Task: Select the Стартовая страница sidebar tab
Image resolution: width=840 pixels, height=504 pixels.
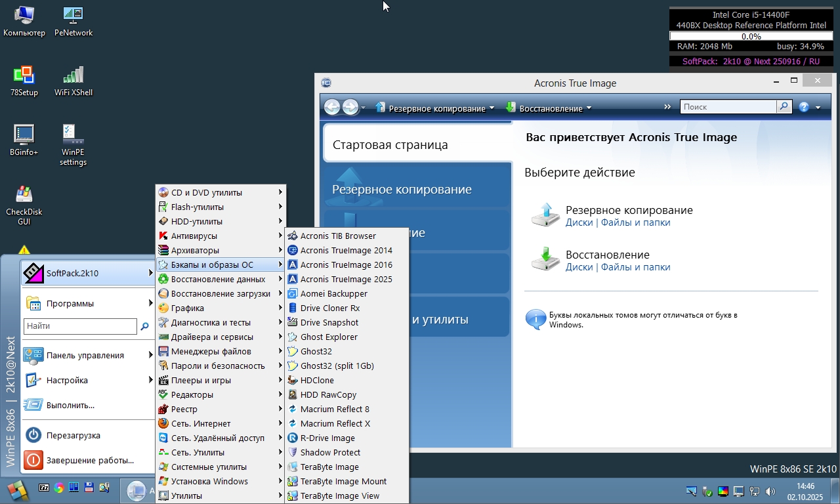Action: (390, 144)
